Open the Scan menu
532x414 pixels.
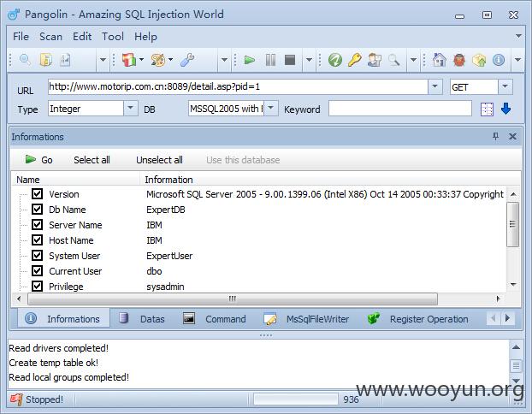[50, 36]
